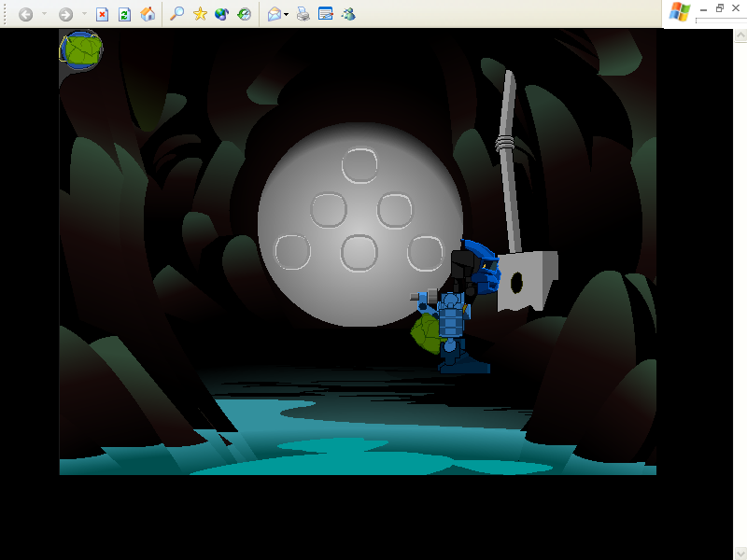The height and width of the screenshot is (560, 747).
Task: Click the bottom-left circle on the stone
Action: coord(292,252)
